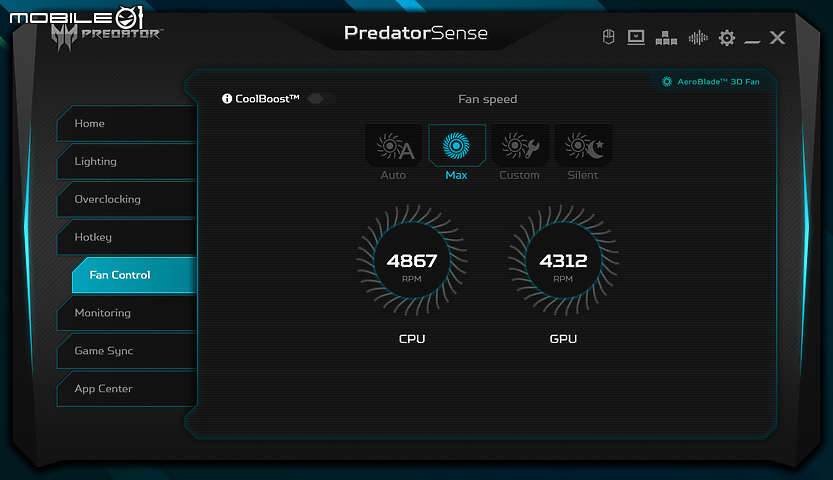Switch to the Hotkey section

[127, 237]
